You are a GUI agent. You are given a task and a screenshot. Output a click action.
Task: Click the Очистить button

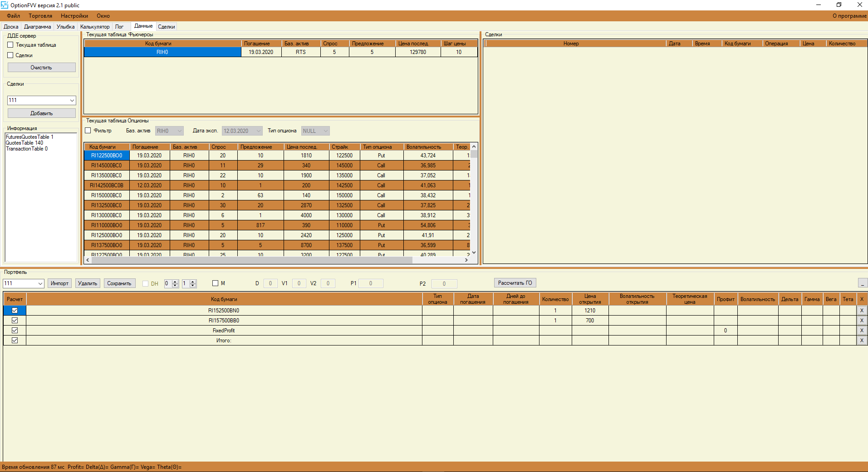[42, 68]
